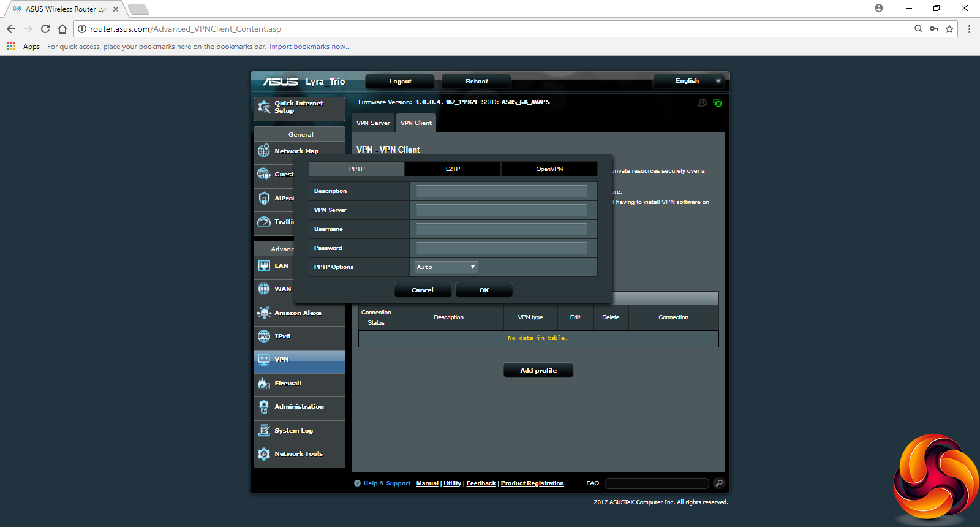This screenshot has height=527, width=980.
Task: Focus the Description text field
Action: (x=501, y=192)
